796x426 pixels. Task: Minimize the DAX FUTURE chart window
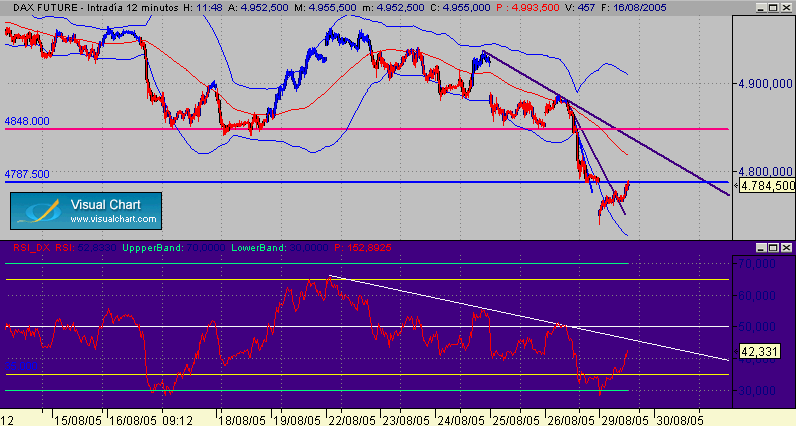(x=760, y=8)
